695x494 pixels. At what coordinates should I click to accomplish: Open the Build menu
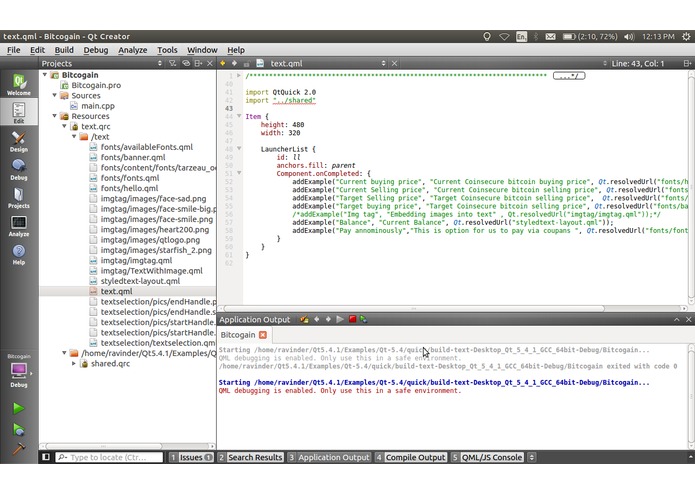click(64, 50)
